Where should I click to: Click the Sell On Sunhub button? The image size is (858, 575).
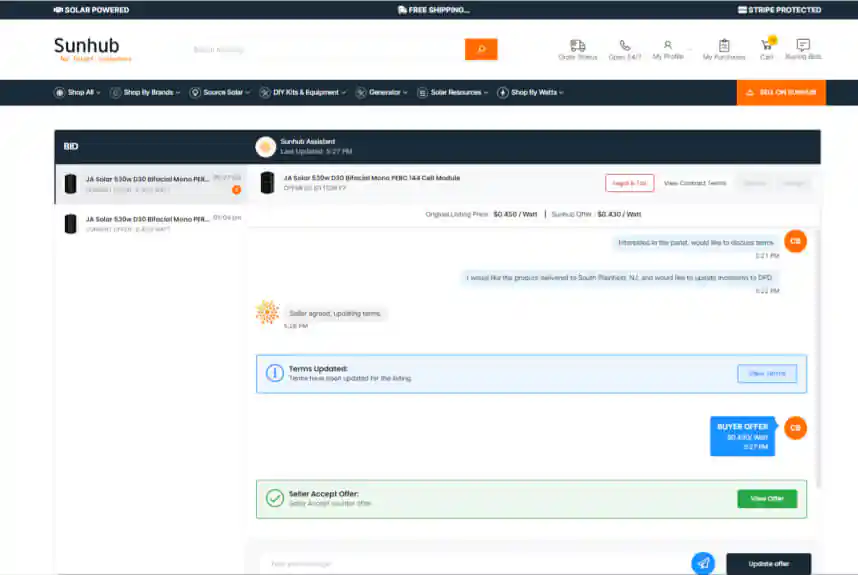pyautogui.click(x=781, y=92)
